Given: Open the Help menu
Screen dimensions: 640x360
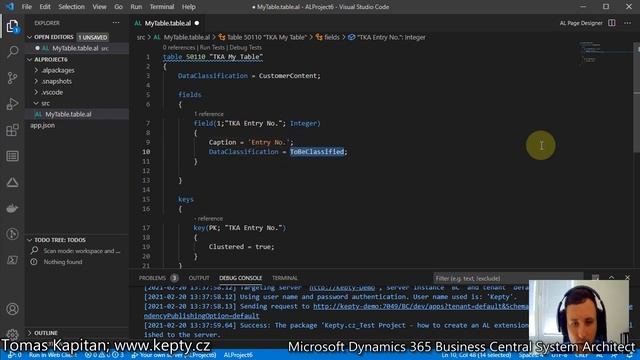Looking at the screenshot, I should tap(189, 7).
